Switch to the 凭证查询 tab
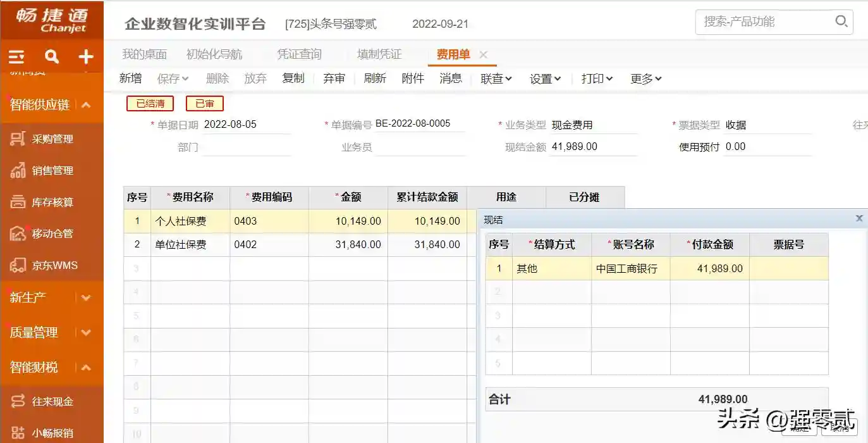This screenshot has height=443, width=868. click(299, 54)
